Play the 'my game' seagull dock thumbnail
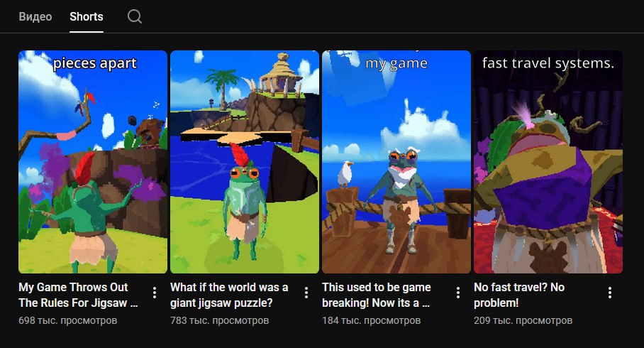 396,162
